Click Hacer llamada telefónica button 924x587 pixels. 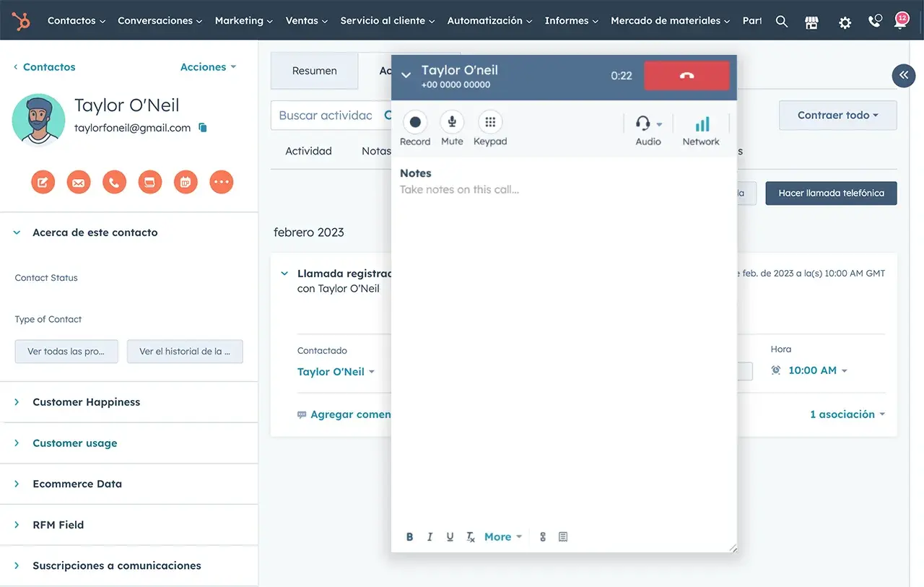click(831, 194)
